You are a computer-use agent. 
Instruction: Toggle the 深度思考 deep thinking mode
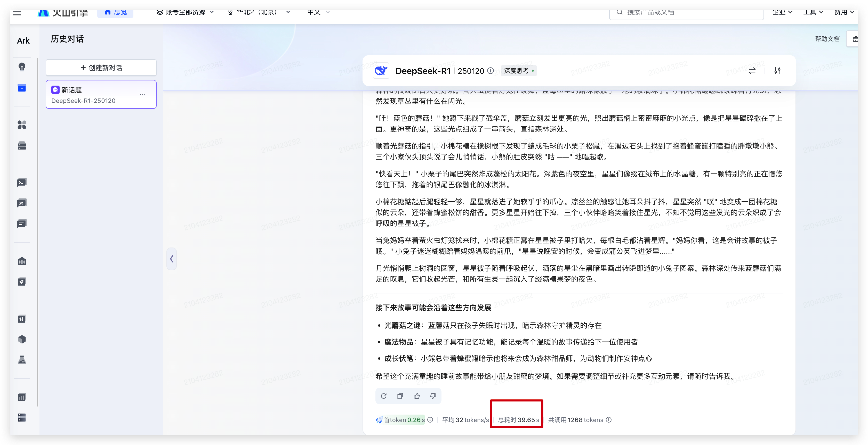click(519, 71)
